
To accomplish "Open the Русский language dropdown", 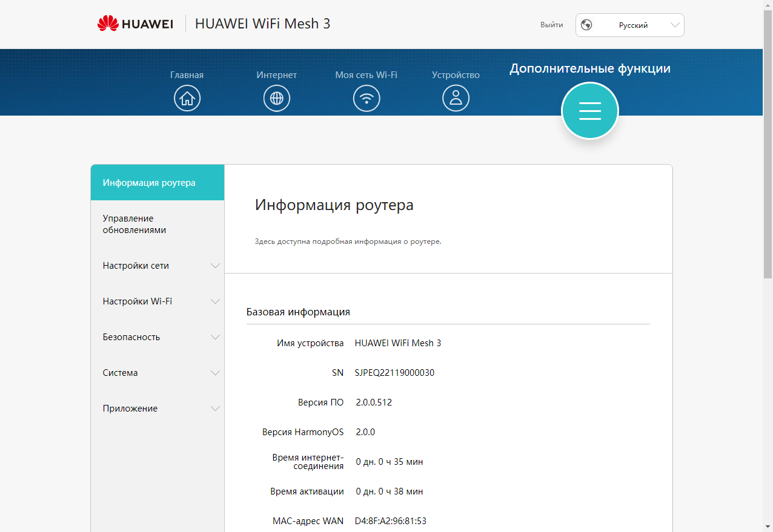I will pyautogui.click(x=630, y=25).
